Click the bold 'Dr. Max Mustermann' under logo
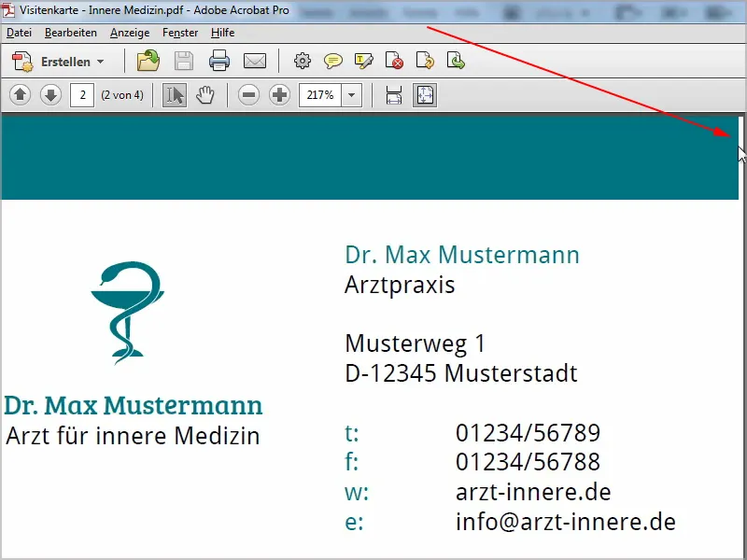The image size is (747, 560). [x=134, y=406]
